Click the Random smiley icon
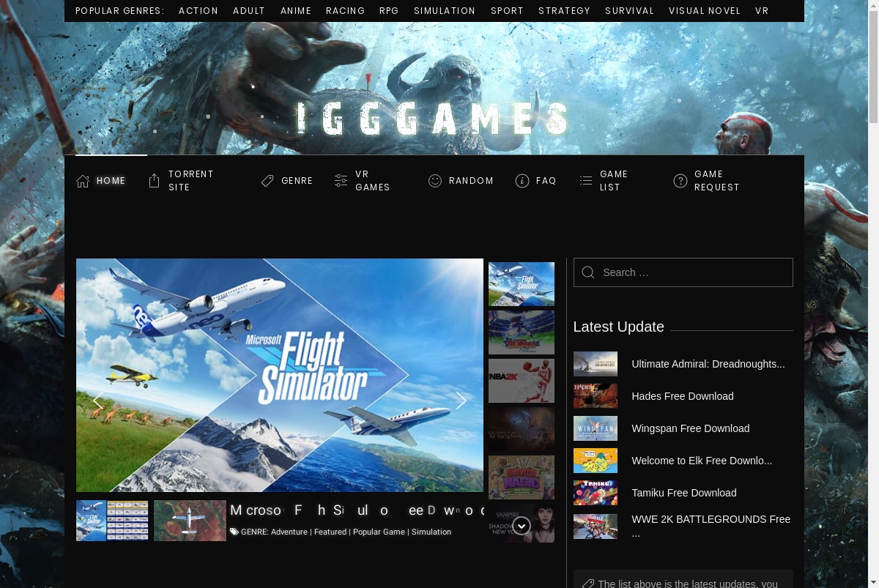Viewport: 879px width, 588px height. pyautogui.click(x=435, y=181)
